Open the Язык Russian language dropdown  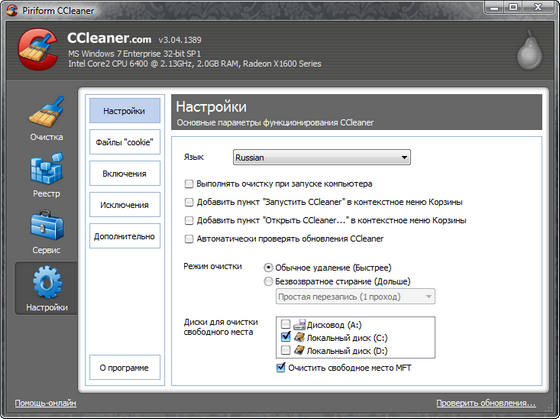click(x=322, y=158)
